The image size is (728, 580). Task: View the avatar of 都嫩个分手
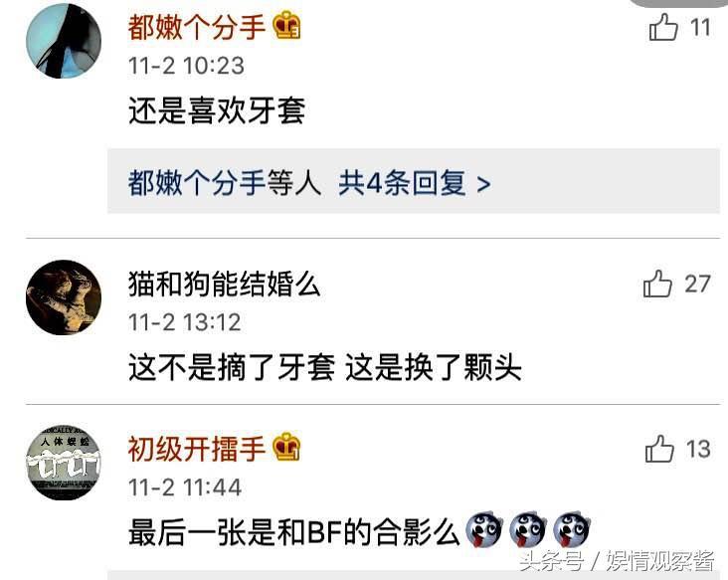64,41
